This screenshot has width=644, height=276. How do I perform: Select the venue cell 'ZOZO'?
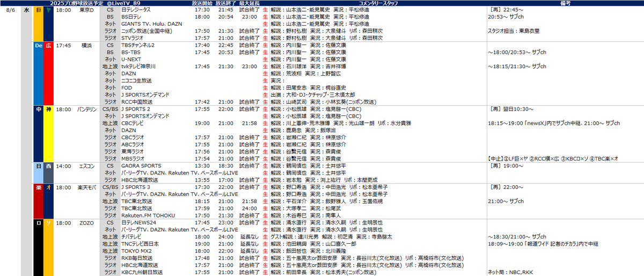pos(86,222)
